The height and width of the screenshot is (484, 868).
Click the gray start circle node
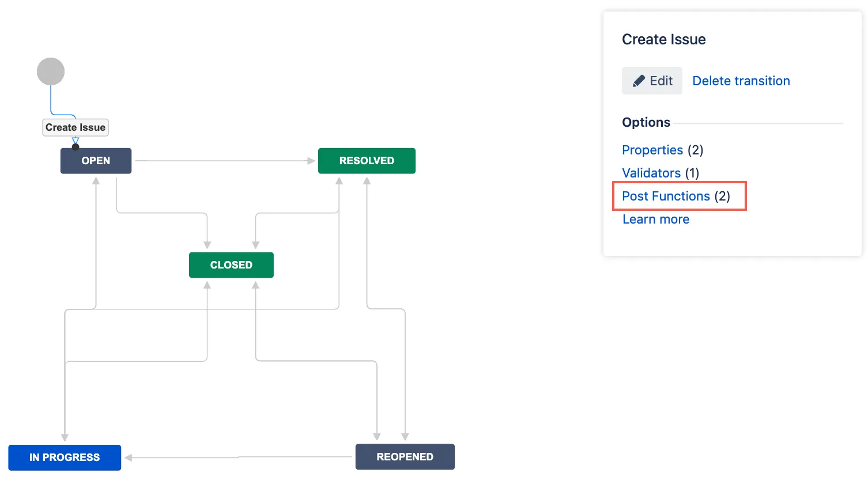51,71
